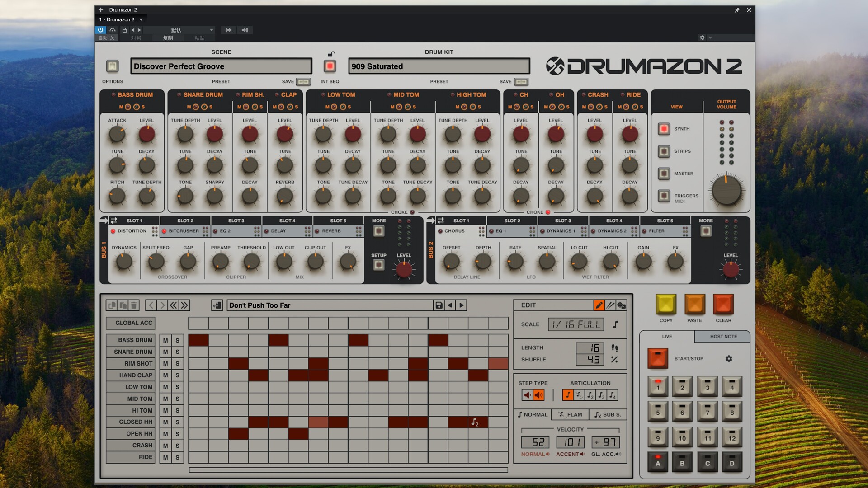Enable the SYNTH view button
This screenshot has width=868, height=488.
click(x=664, y=129)
